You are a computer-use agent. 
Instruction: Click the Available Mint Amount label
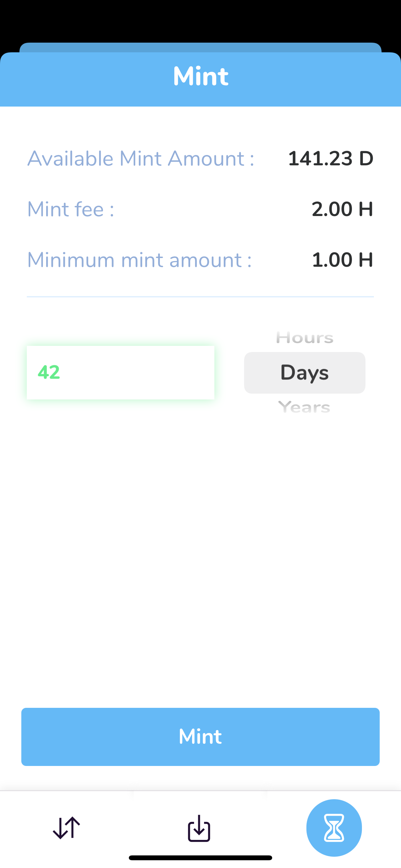click(140, 158)
